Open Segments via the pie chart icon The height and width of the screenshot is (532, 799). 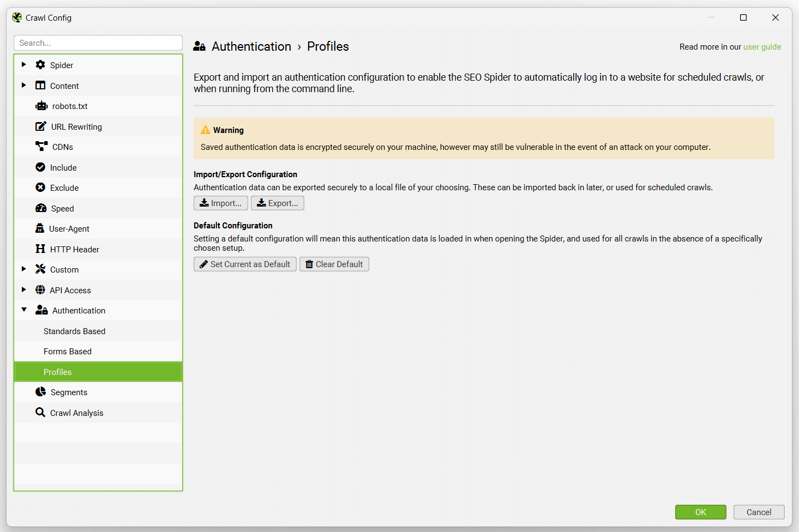click(40, 391)
